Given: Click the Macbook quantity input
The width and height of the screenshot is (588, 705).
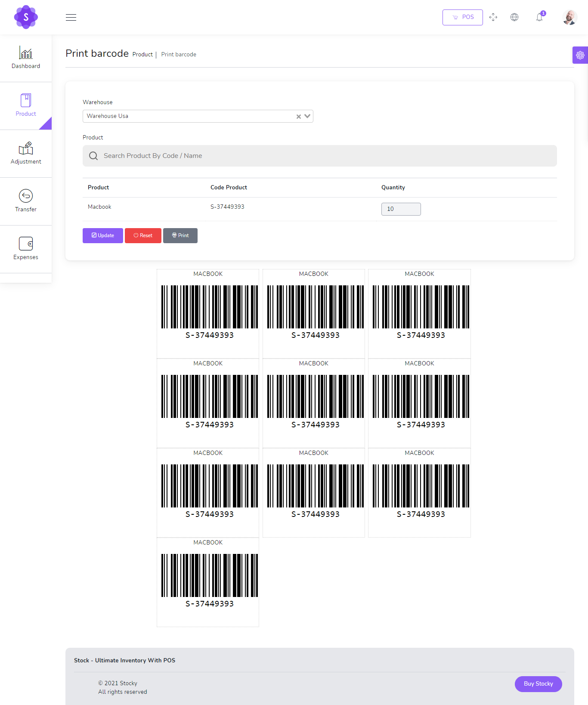Looking at the screenshot, I should coord(401,209).
